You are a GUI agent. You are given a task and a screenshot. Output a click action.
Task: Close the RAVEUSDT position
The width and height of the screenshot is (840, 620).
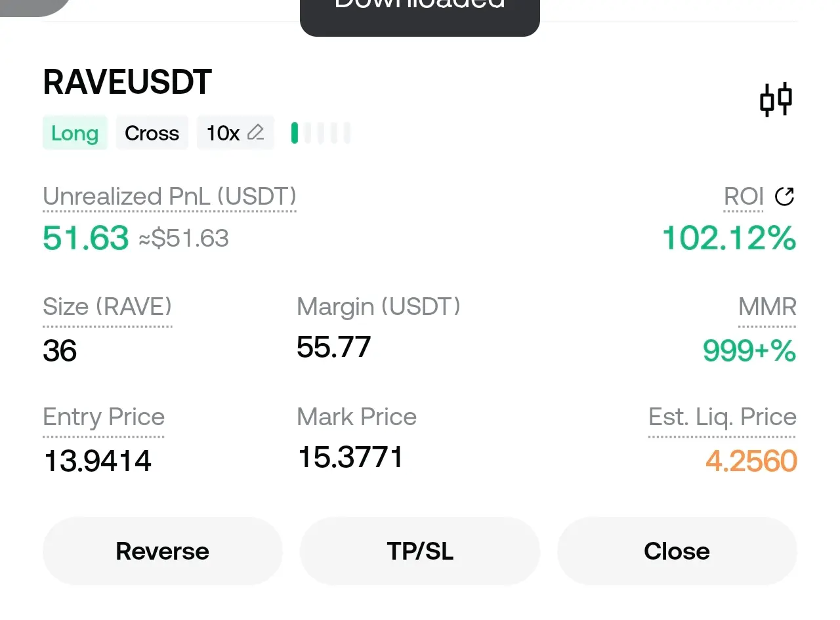coord(677,551)
